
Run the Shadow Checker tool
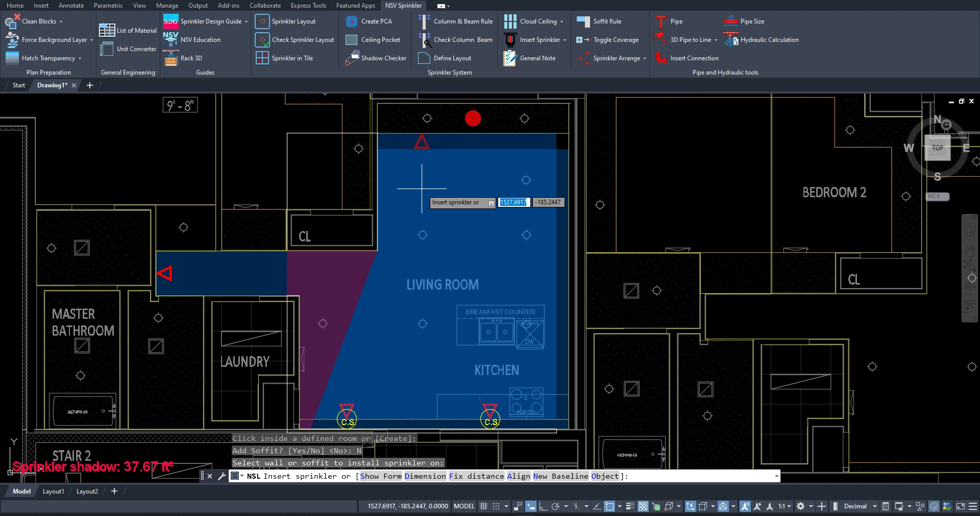[x=376, y=58]
